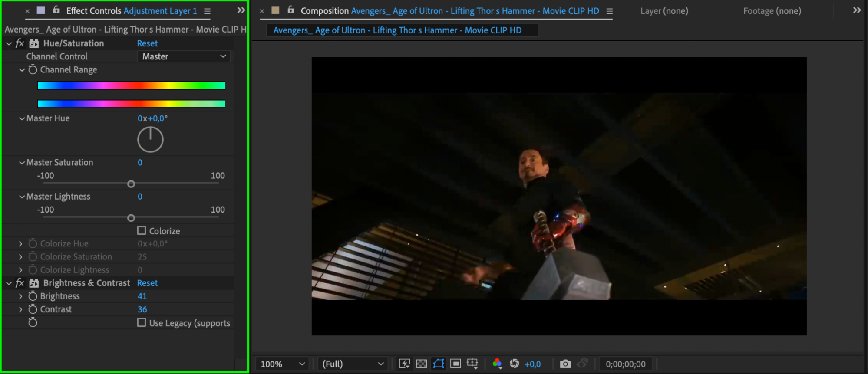Expand the Colorize Lightness property
Image resolution: width=868 pixels, height=374 pixels.
click(x=20, y=270)
